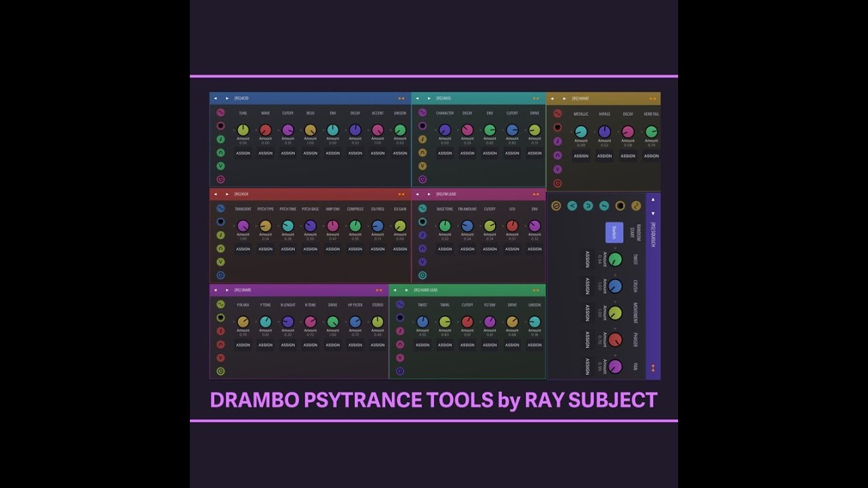
Task: Click the KICK TRANSIENT knob
Action: click(243, 226)
